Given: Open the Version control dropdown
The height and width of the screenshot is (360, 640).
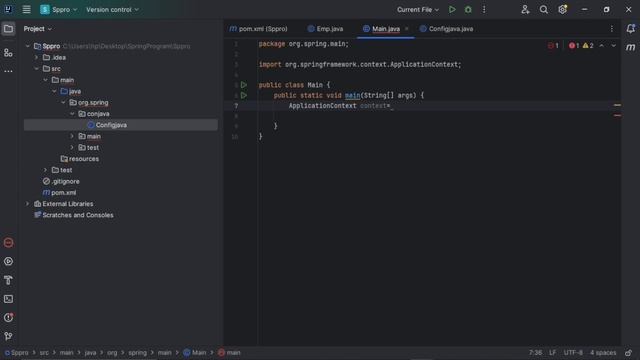Looking at the screenshot, I should tap(112, 9).
